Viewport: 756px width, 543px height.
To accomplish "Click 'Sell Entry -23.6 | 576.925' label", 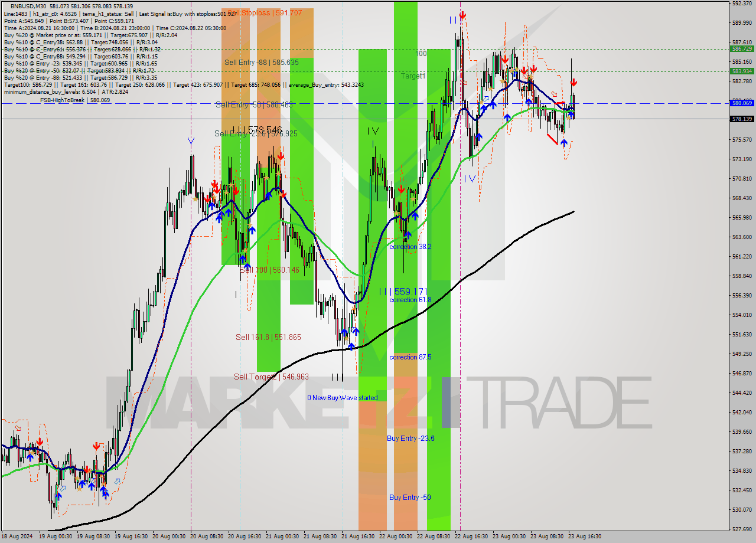I will click(256, 134).
